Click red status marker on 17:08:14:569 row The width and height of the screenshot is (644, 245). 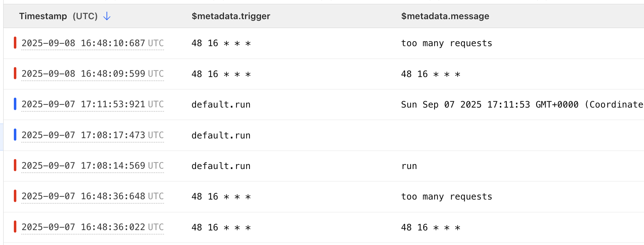pyautogui.click(x=15, y=165)
